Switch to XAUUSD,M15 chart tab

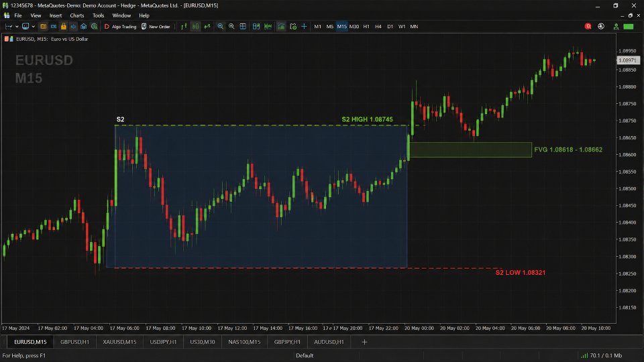(119, 342)
